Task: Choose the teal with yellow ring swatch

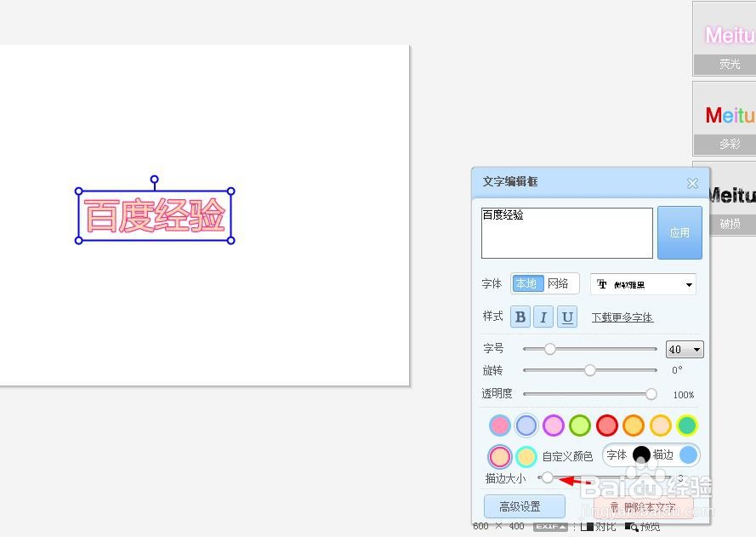Action: (686, 425)
